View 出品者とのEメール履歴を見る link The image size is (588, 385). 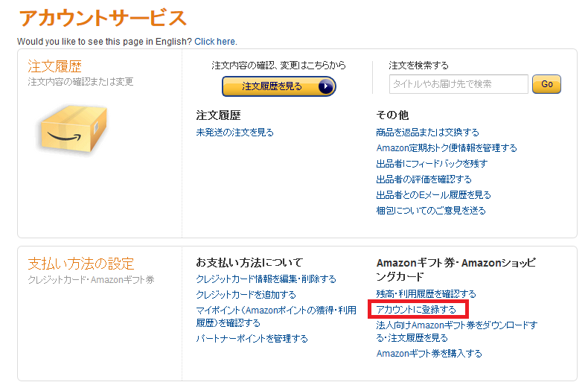point(433,195)
